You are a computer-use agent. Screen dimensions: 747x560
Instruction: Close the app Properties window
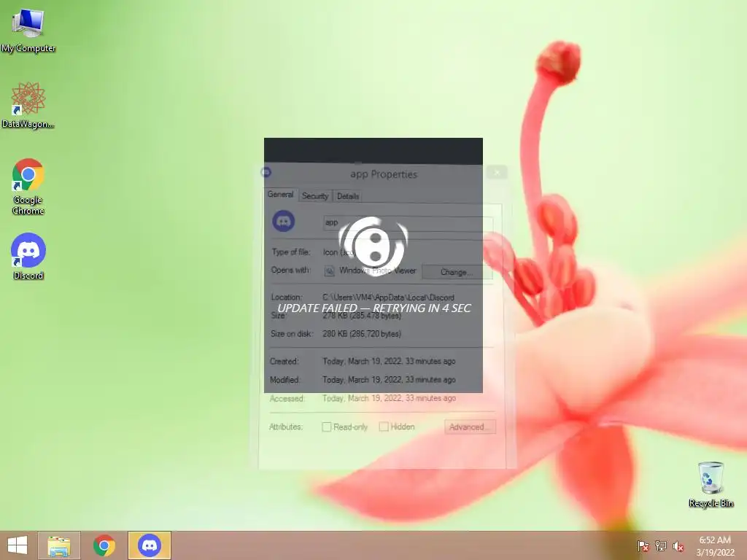(497, 172)
